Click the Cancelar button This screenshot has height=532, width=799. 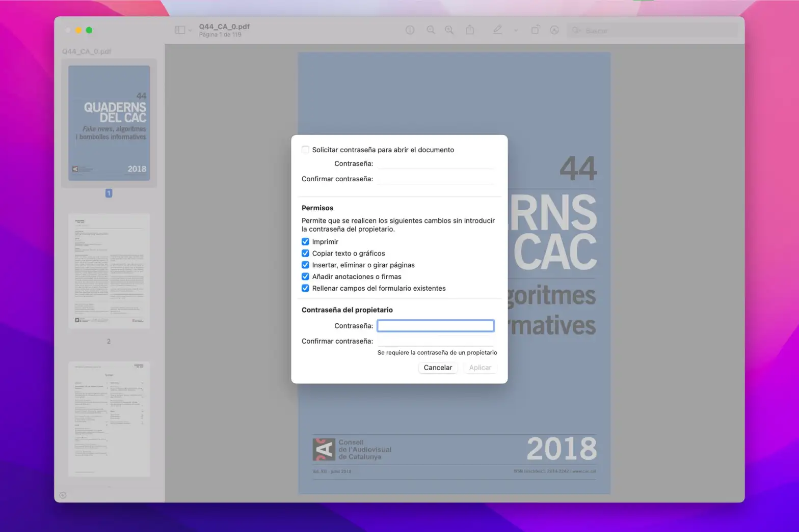438,368
